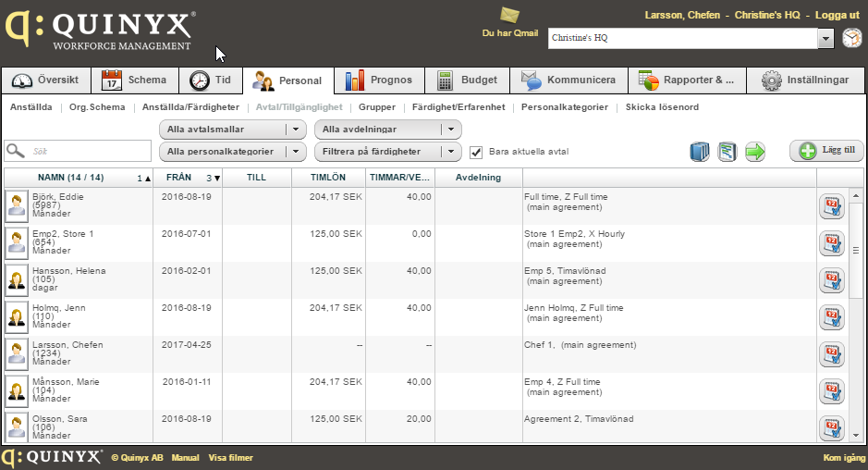Open the Alla avtalsmallar dropdown
The height and width of the screenshot is (470, 868).
(233, 130)
